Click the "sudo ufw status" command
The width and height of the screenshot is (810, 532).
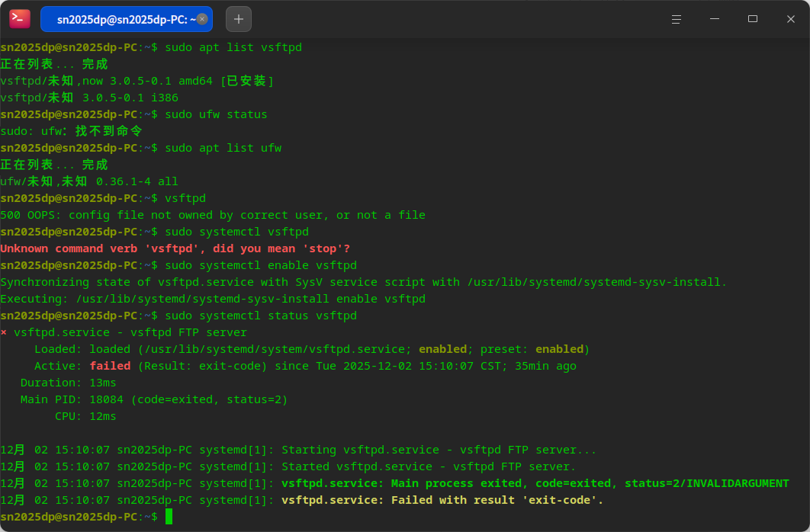(x=216, y=114)
